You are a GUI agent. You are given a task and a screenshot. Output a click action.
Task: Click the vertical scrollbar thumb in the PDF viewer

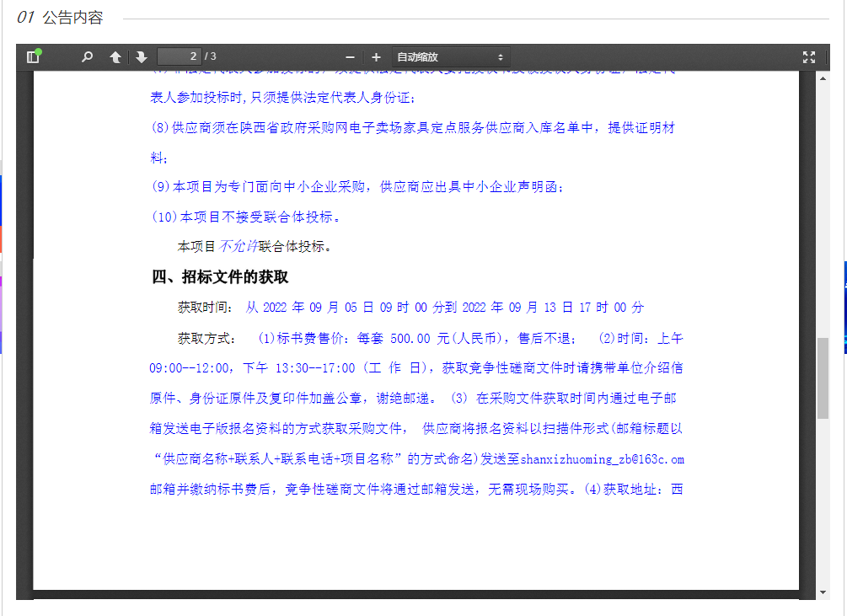[x=823, y=379]
